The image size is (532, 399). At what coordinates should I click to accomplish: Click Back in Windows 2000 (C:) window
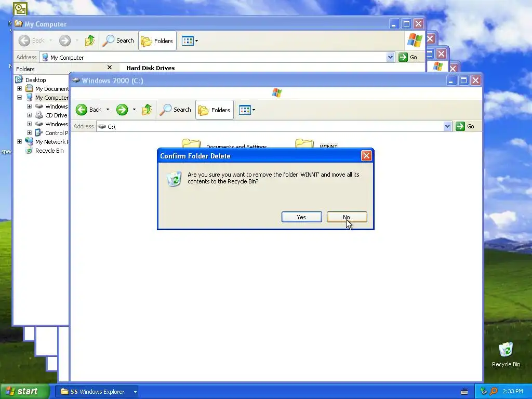click(88, 110)
